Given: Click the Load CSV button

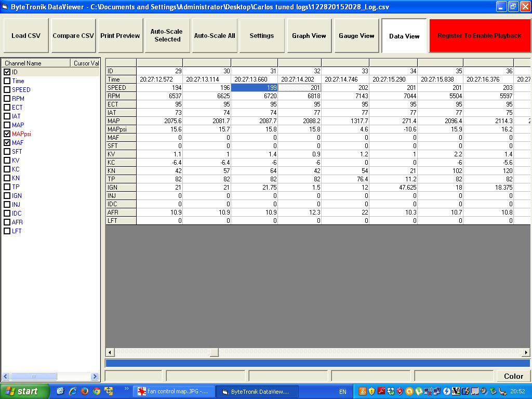Looking at the screenshot, I should (x=26, y=36).
